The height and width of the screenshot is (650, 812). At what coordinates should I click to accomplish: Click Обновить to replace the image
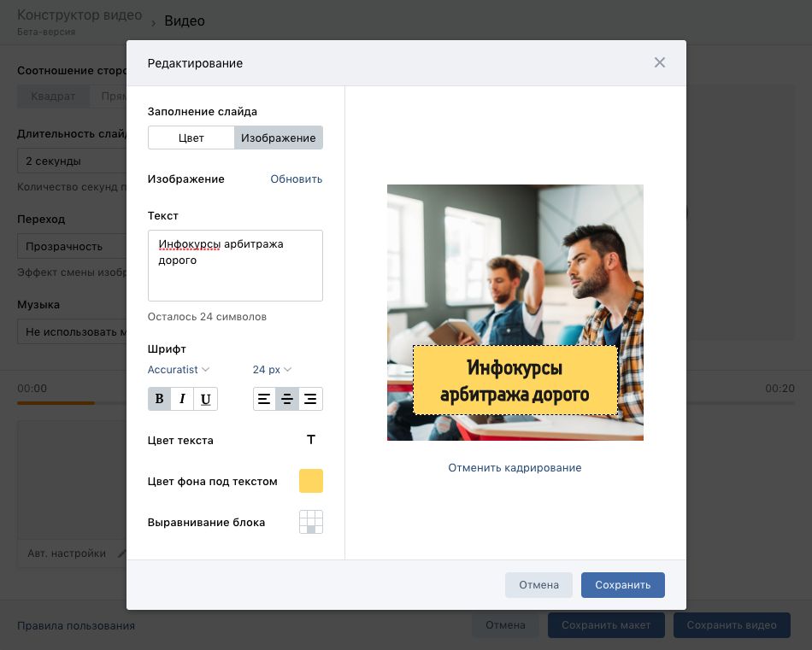pyautogui.click(x=296, y=179)
